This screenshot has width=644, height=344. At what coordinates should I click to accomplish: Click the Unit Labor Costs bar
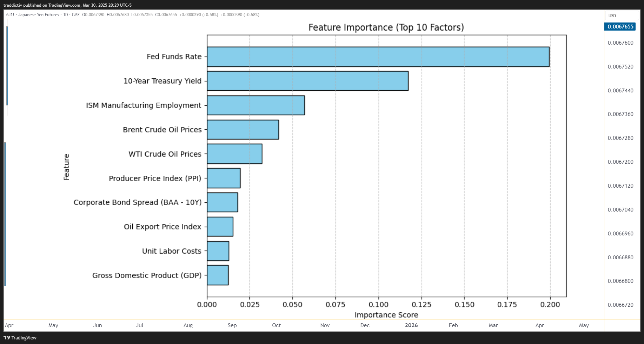tap(218, 251)
